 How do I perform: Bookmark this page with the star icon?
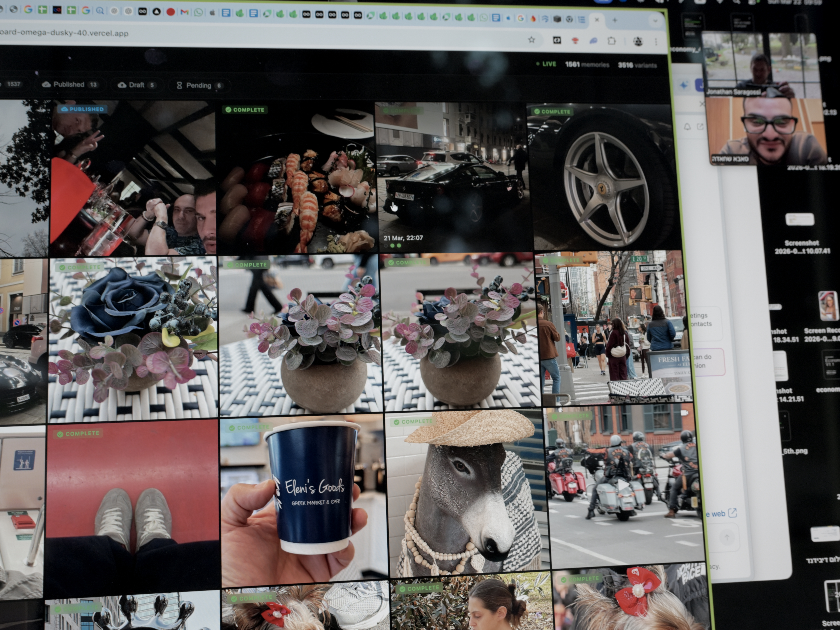(532, 40)
